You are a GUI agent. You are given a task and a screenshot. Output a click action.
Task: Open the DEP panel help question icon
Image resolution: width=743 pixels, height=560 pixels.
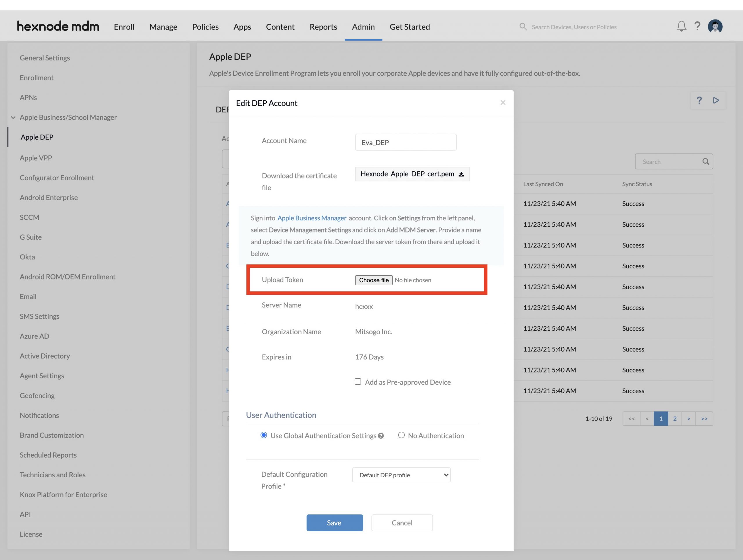[x=699, y=100]
